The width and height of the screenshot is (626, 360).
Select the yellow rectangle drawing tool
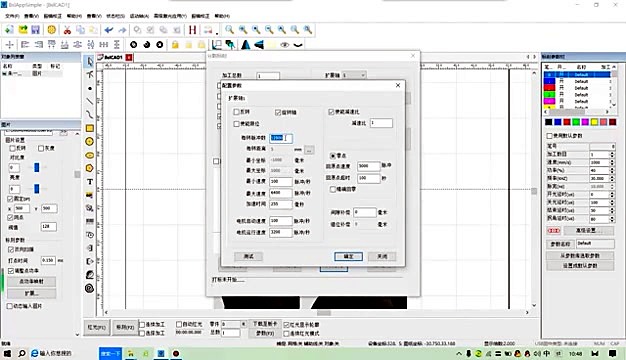(90, 128)
